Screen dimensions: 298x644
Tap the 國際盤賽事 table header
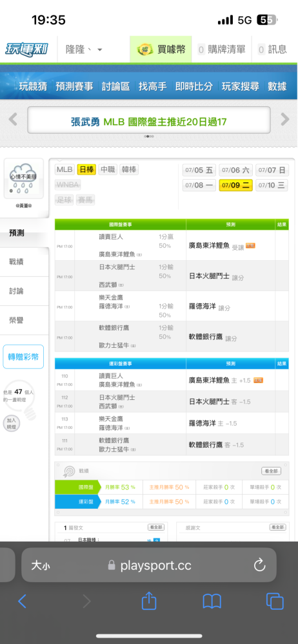point(120,225)
